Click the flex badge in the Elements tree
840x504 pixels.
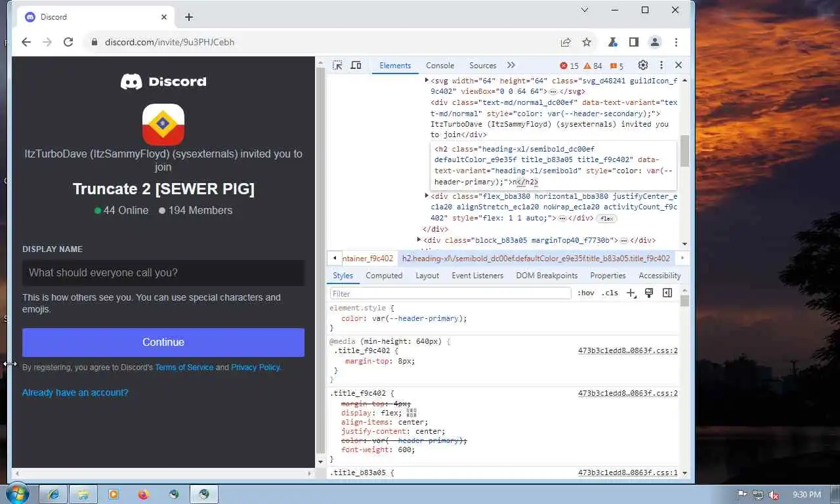606,219
